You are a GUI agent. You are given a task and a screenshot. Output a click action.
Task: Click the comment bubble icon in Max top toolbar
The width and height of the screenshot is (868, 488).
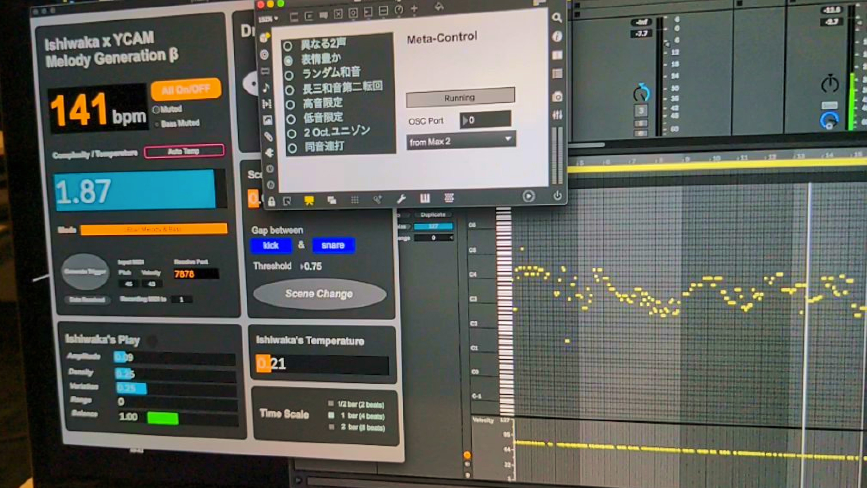(323, 16)
